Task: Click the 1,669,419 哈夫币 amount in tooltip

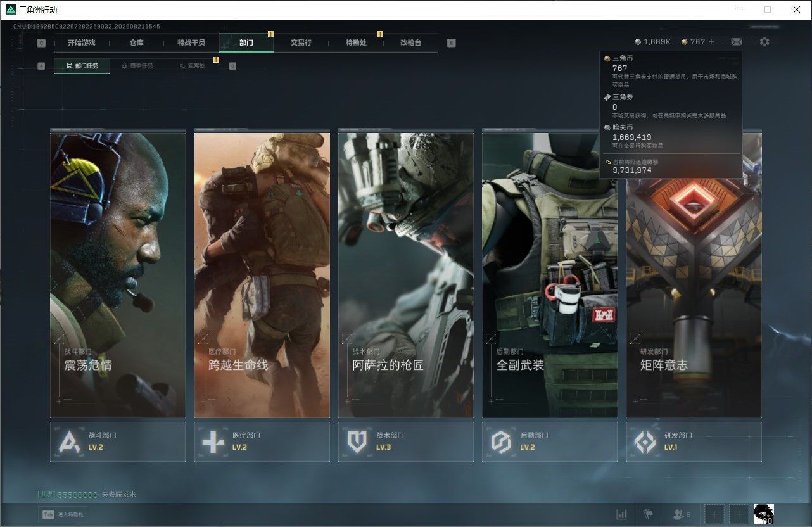Action: tap(632, 137)
